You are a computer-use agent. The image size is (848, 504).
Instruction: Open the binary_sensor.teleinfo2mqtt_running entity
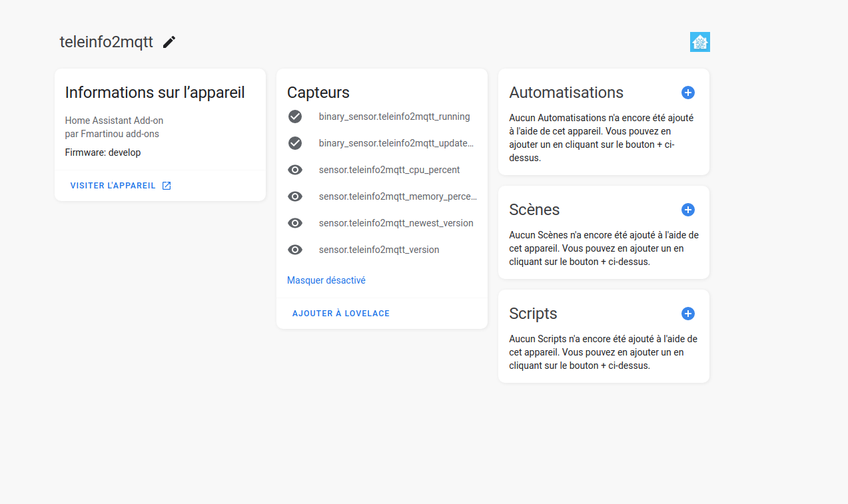(x=394, y=117)
